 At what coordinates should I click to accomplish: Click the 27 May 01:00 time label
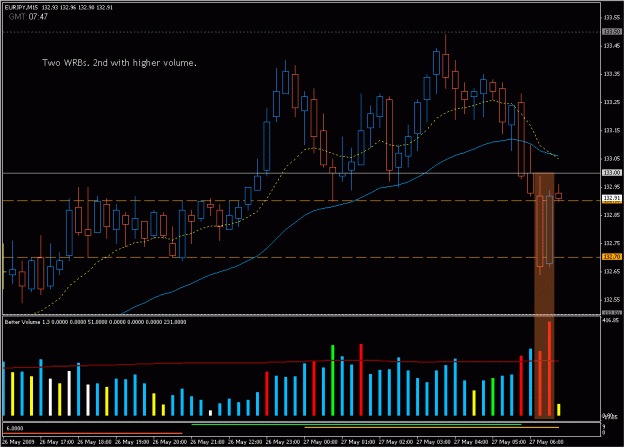pyautogui.click(x=358, y=442)
